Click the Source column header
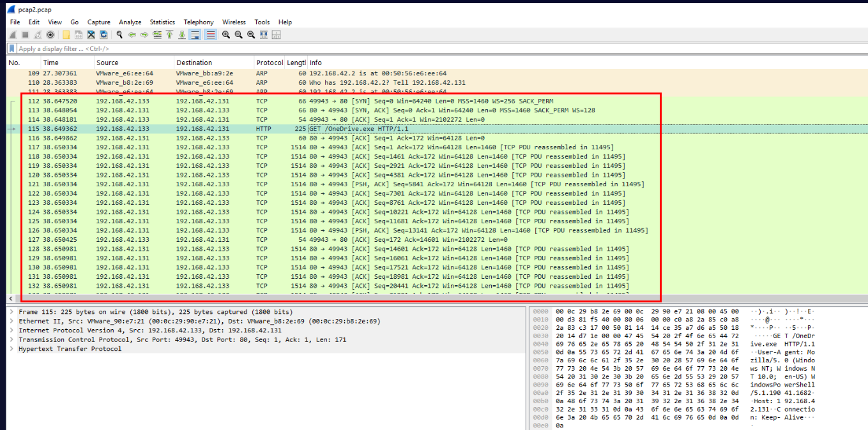The height and width of the screenshot is (430, 868). tap(107, 63)
